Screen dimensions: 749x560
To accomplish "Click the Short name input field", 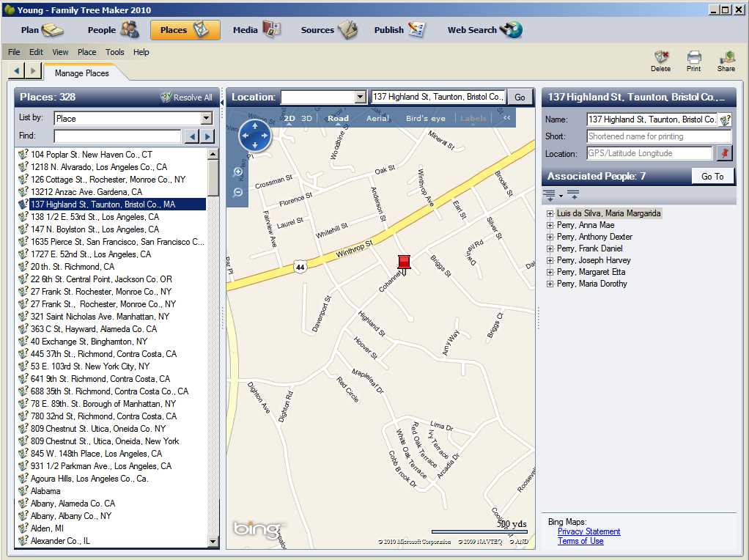I will pos(659,136).
